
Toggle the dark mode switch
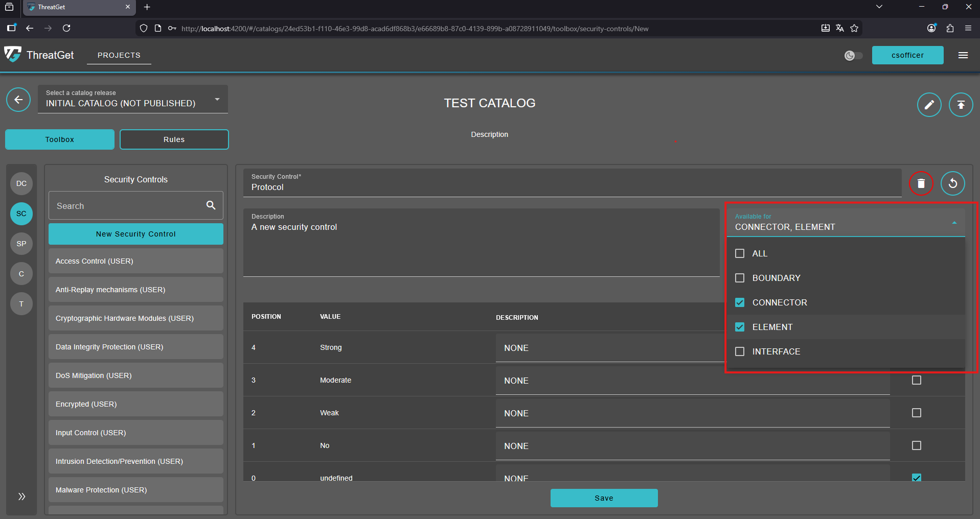tap(853, 56)
